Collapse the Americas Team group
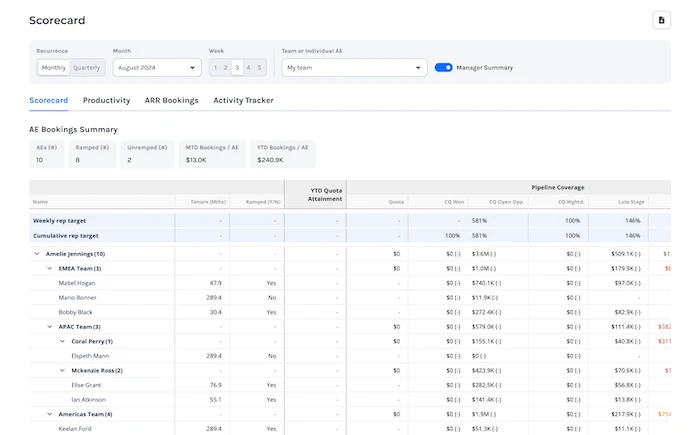Viewport: 700px width, 435px height. [50, 414]
